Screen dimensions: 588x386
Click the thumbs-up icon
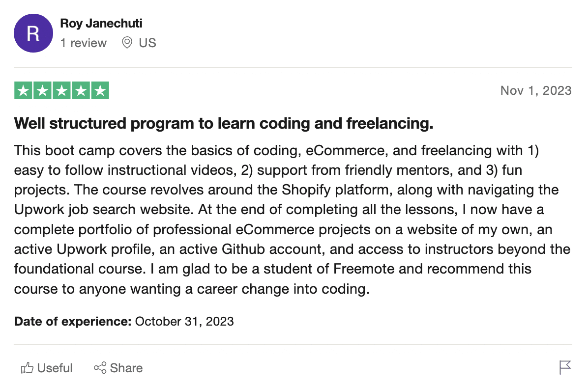pos(27,368)
